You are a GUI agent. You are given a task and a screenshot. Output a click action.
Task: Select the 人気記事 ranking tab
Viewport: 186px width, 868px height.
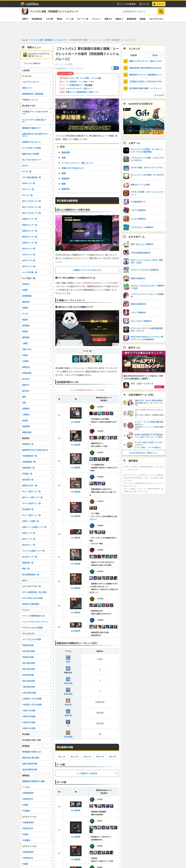(133, 55)
